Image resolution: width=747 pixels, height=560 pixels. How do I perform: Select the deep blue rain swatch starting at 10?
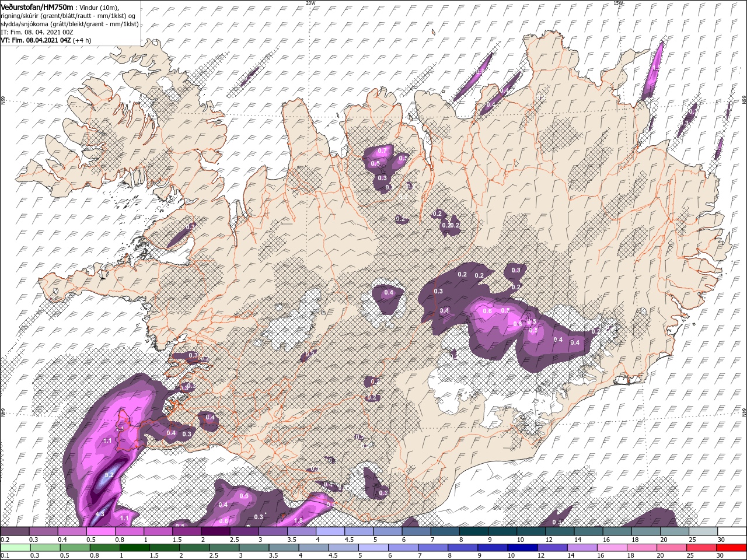click(x=522, y=548)
